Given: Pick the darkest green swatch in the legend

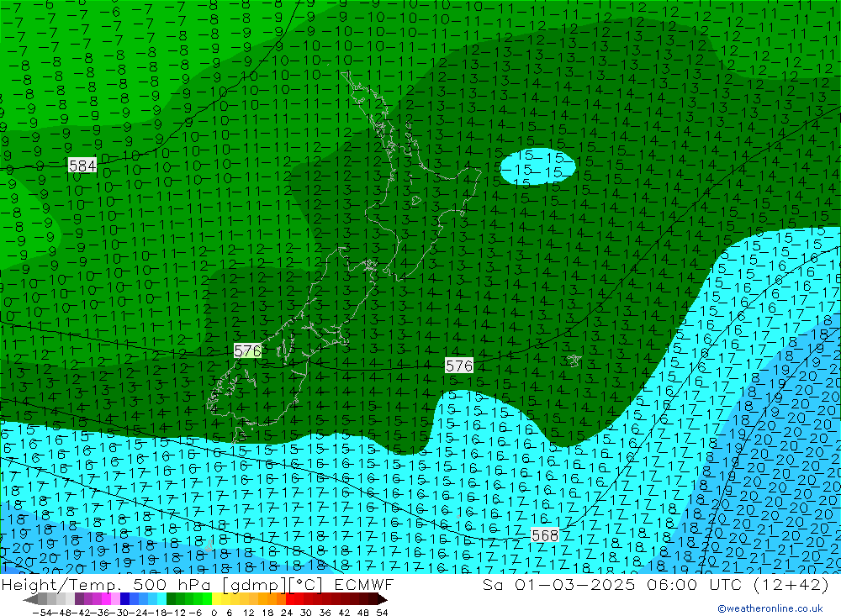Looking at the screenshot, I should [x=171, y=600].
